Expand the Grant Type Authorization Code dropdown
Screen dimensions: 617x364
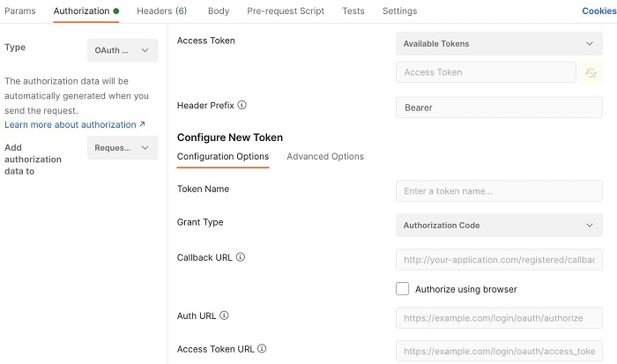tap(499, 226)
